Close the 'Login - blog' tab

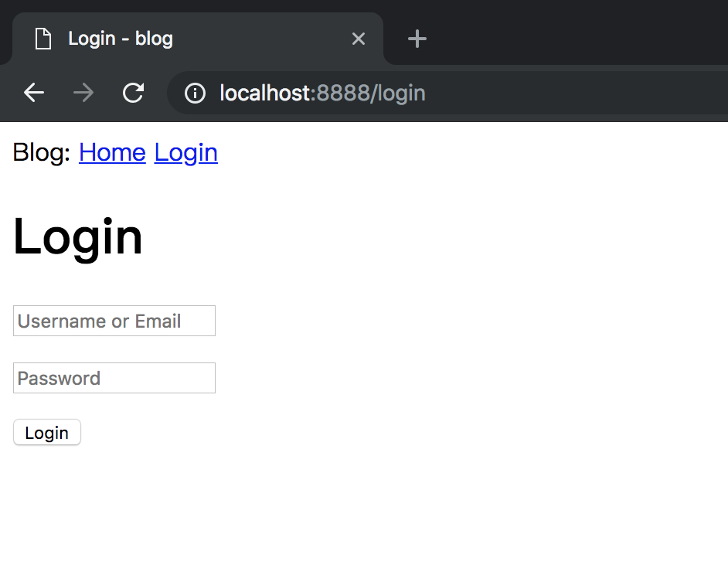point(359,39)
